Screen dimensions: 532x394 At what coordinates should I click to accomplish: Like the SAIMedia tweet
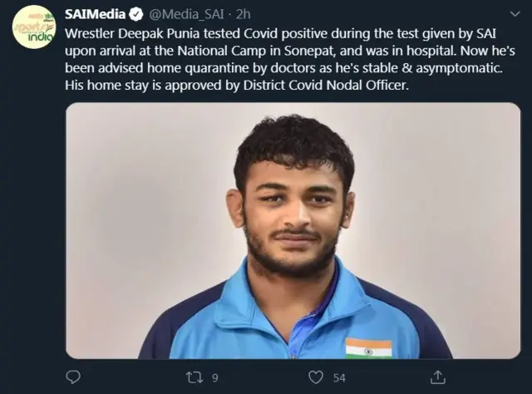[x=316, y=377]
